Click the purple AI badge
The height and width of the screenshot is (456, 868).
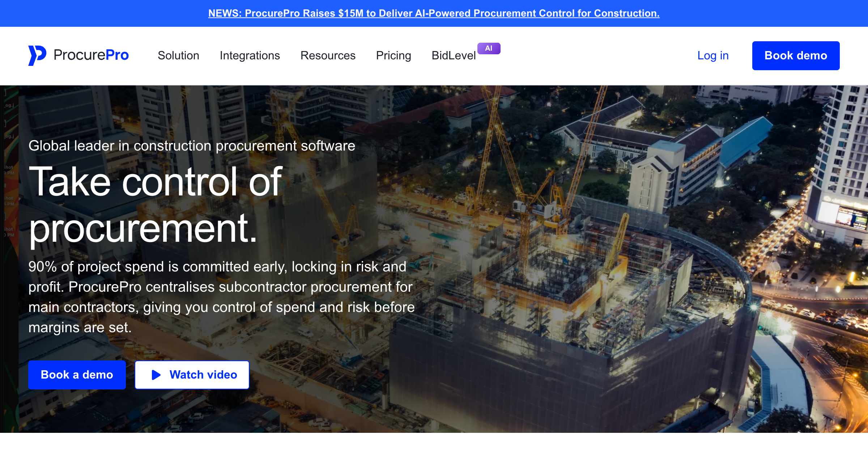pyautogui.click(x=489, y=48)
